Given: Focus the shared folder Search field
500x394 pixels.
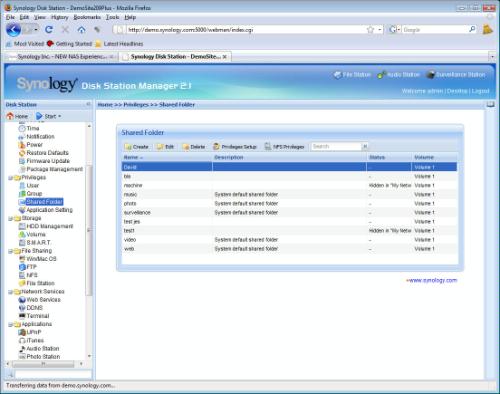Looking at the screenshot, I should pos(336,146).
